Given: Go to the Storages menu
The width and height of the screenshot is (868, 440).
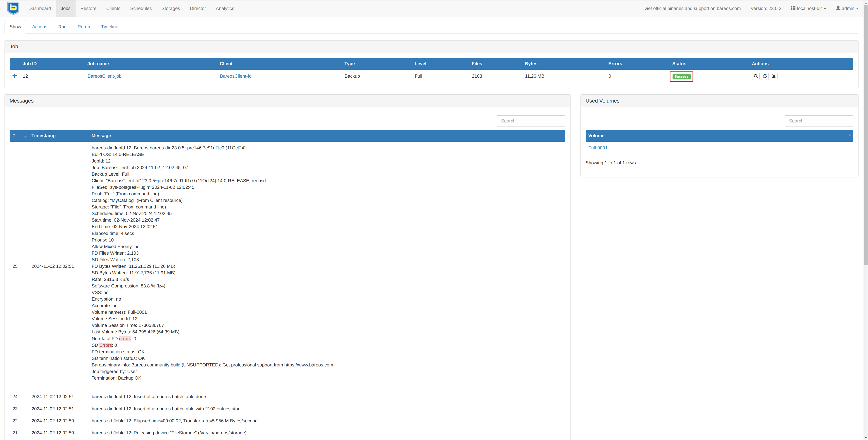Looking at the screenshot, I should (171, 8).
